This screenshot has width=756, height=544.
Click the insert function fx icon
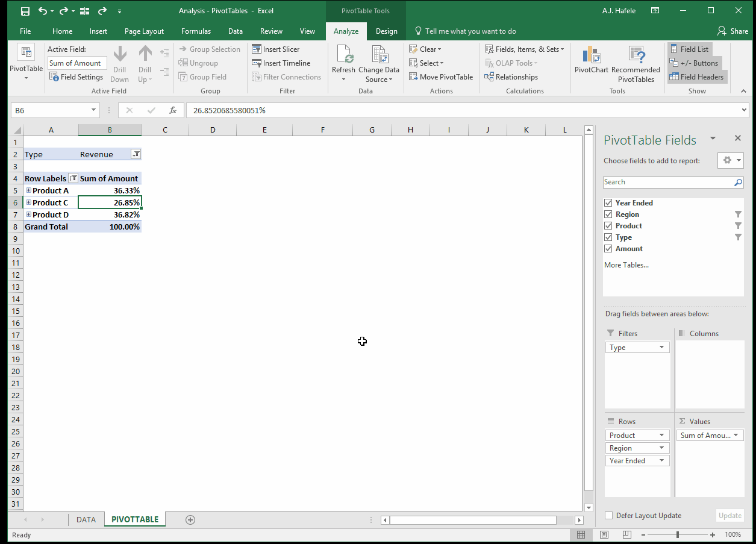(173, 111)
